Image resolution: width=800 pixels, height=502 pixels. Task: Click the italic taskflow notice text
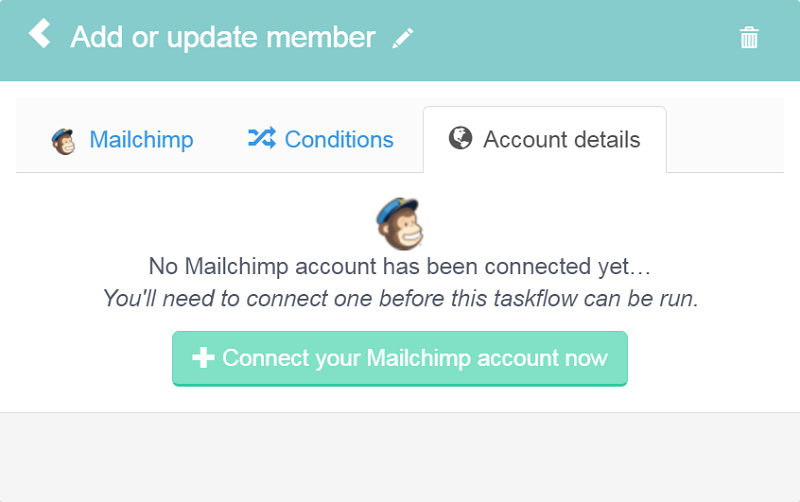click(x=401, y=298)
